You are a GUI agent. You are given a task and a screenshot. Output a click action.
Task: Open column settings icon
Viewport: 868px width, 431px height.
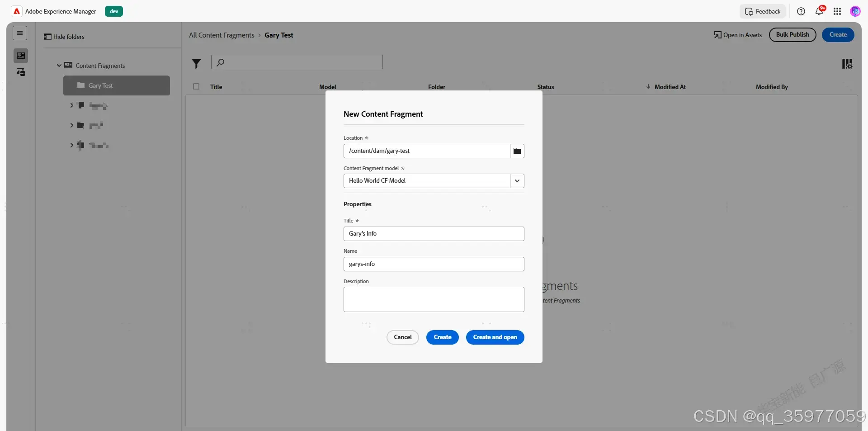click(x=847, y=64)
